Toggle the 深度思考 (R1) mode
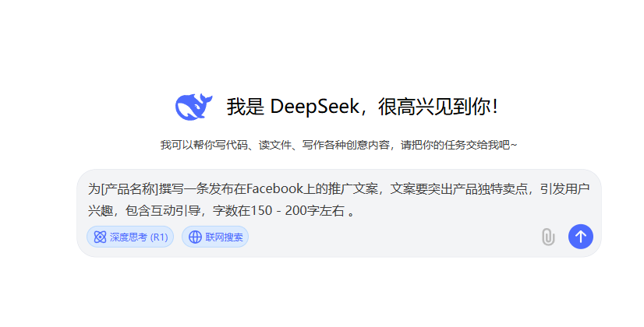The height and width of the screenshot is (327, 644). click(130, 237)
